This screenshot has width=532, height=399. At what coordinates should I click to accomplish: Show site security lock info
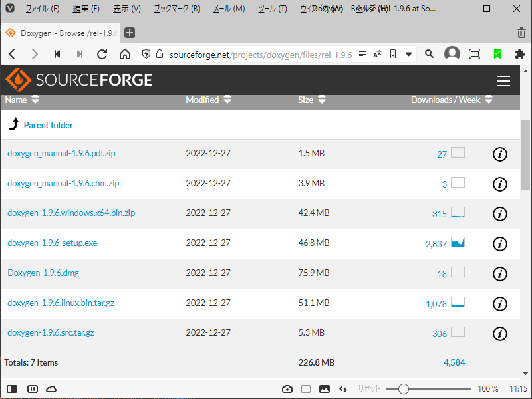click(x=160, y=54)
